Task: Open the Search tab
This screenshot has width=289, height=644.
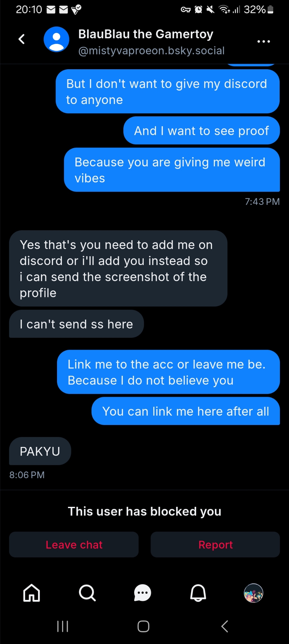Action: [x=87, y=593]
